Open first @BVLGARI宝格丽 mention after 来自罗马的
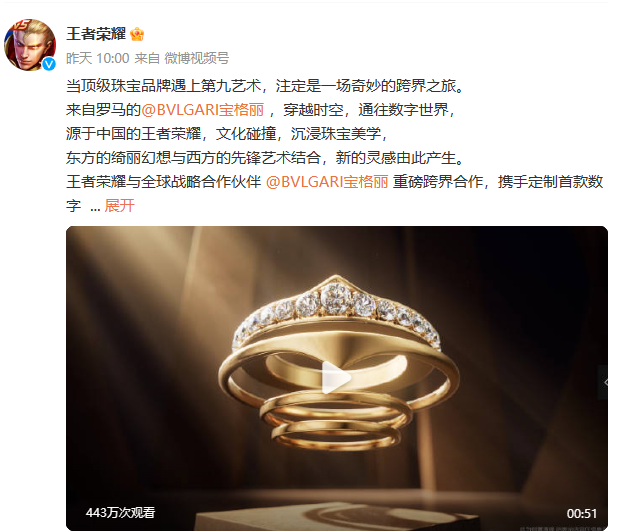620x532 pixels. click(202, 110)
